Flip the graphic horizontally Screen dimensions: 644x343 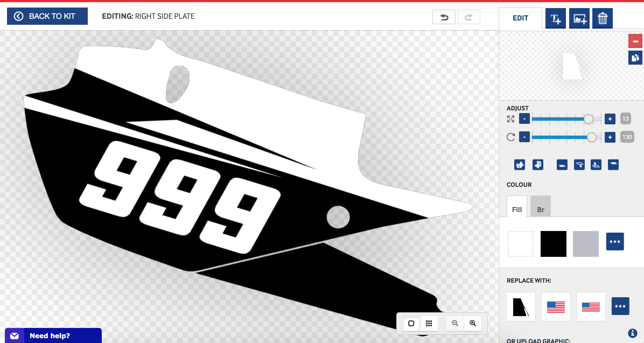pyautogui.click(x=538, y=164)
